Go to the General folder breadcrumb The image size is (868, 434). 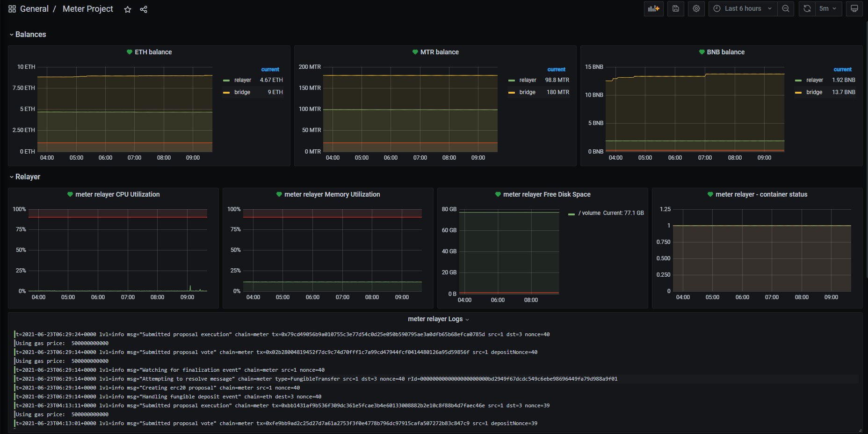(34, 9)
